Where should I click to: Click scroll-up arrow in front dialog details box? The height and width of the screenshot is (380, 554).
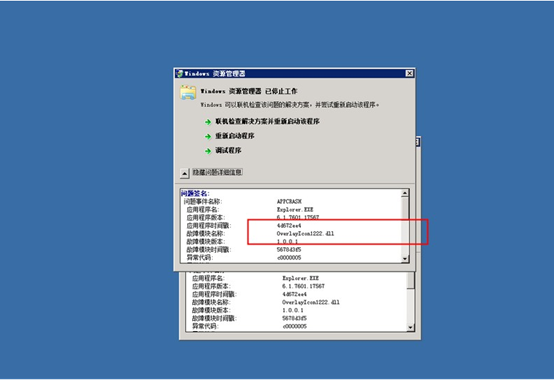pyautogui.click(x=405, y=193)
